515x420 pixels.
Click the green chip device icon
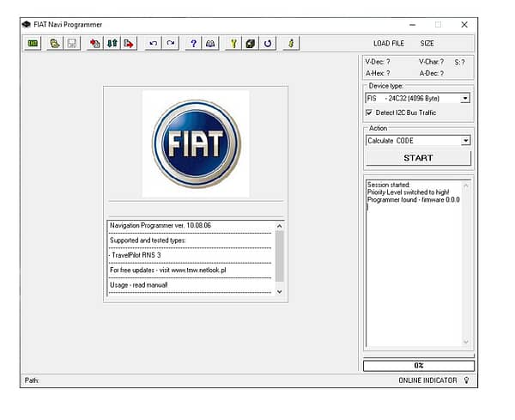(x=33, y=43)
